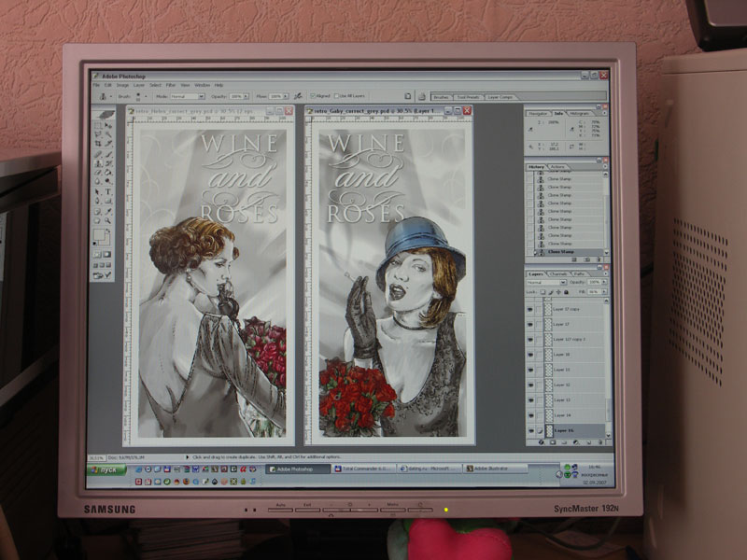Select the Pen tool
The height and width of the screenshot is (560, 747).
point(98,201)
